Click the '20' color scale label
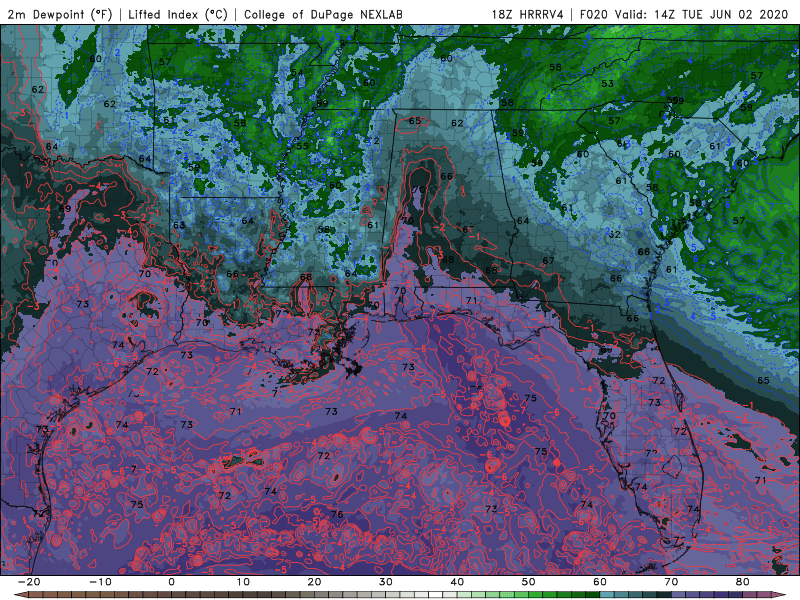The image size is (800, 600). pos(314,582)
